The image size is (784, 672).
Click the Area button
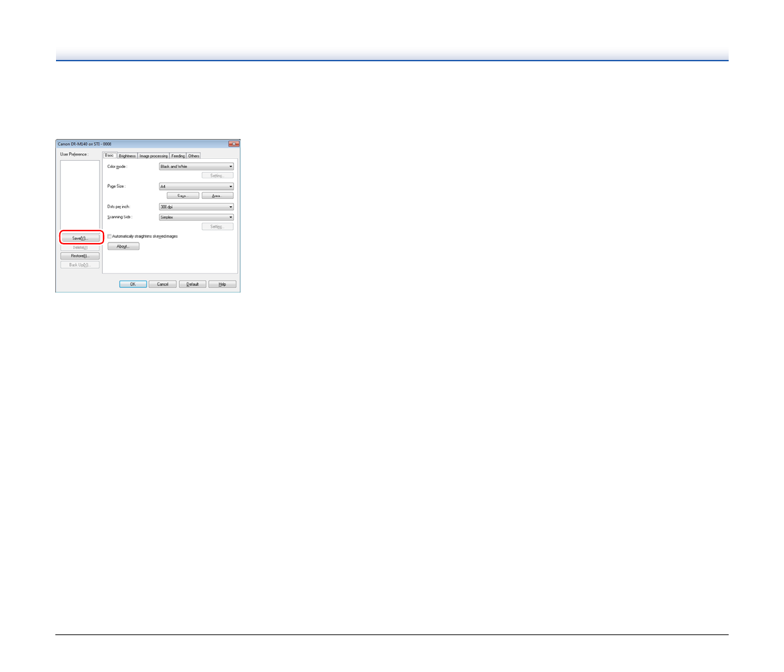[x=217, y=196]
